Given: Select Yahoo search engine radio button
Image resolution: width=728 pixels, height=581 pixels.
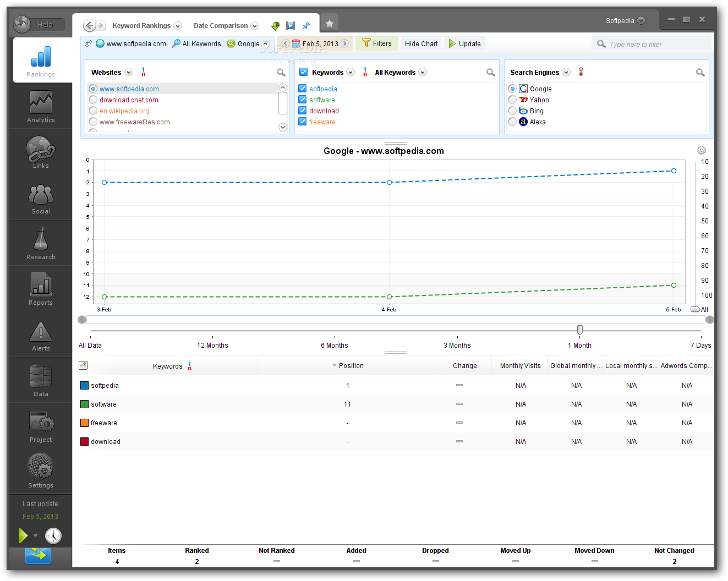Looking at the screenshot, I should point(512,100).
